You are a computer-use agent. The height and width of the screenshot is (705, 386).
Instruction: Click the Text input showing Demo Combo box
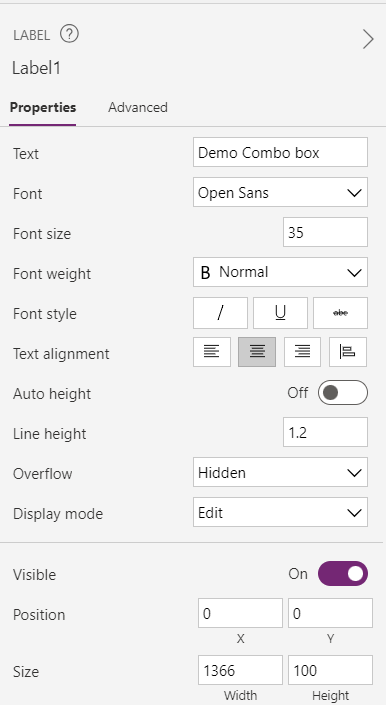tap(280, 152)
